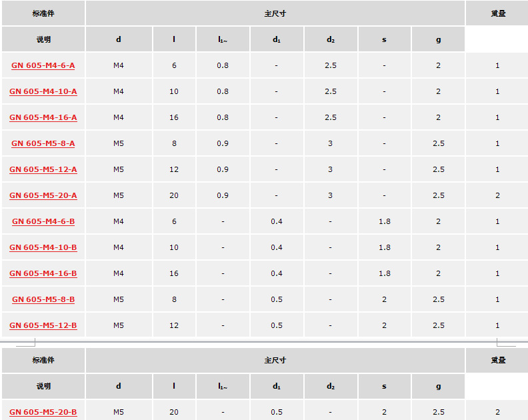Open the GN 605-M4-16-A product link
528x420 pixels.
pyautogui.click(x=43, y=117)
